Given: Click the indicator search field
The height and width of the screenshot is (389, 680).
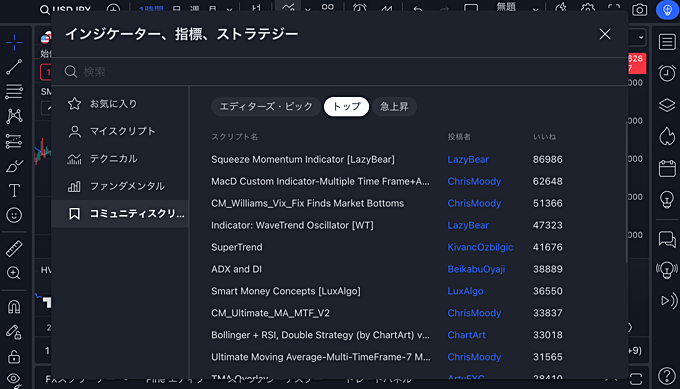Looking at the screenshot, I should pyautogui.click(x=340, y=72).
